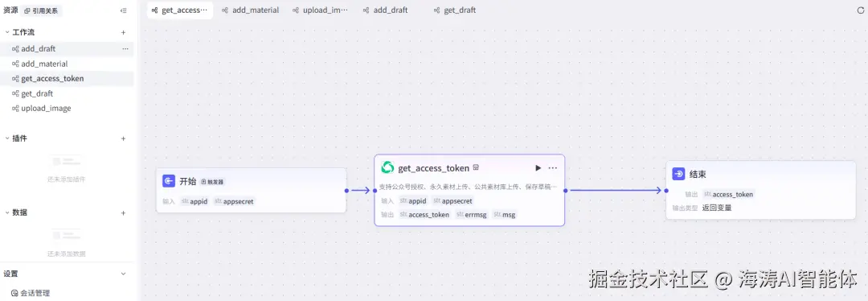Screen dimensions: 868x301
Task: Open the 引用关系 reference button
Action: [42, 10]
